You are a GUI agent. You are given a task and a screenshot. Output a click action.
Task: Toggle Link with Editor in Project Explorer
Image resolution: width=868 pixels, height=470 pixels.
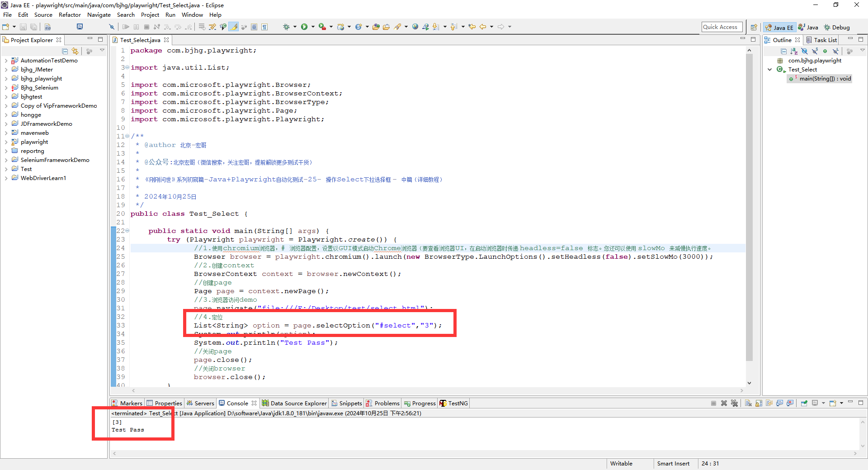click(75, 51)
